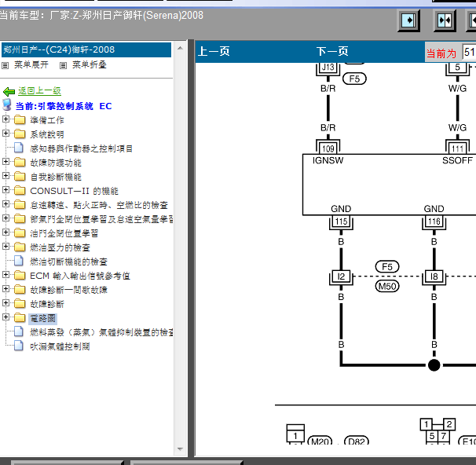Click the 故障防護功能 folder icon
The width and height of the screenshot is (476, 465).
coord(20,163)
